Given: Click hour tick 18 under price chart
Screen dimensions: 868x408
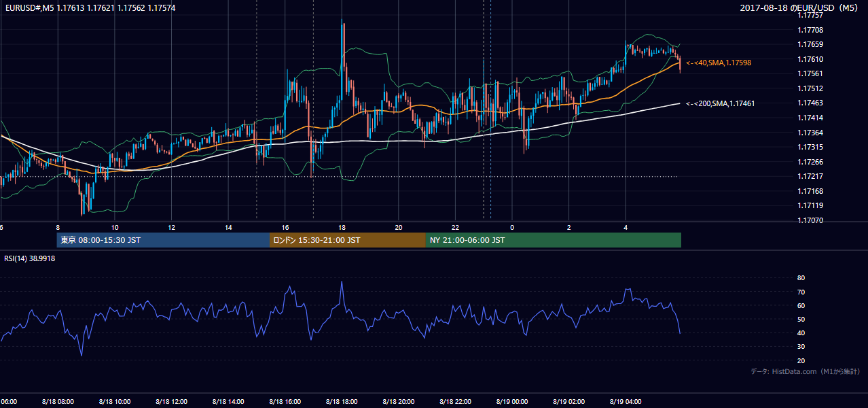Looking at the screenshot, I should point(342,228).
